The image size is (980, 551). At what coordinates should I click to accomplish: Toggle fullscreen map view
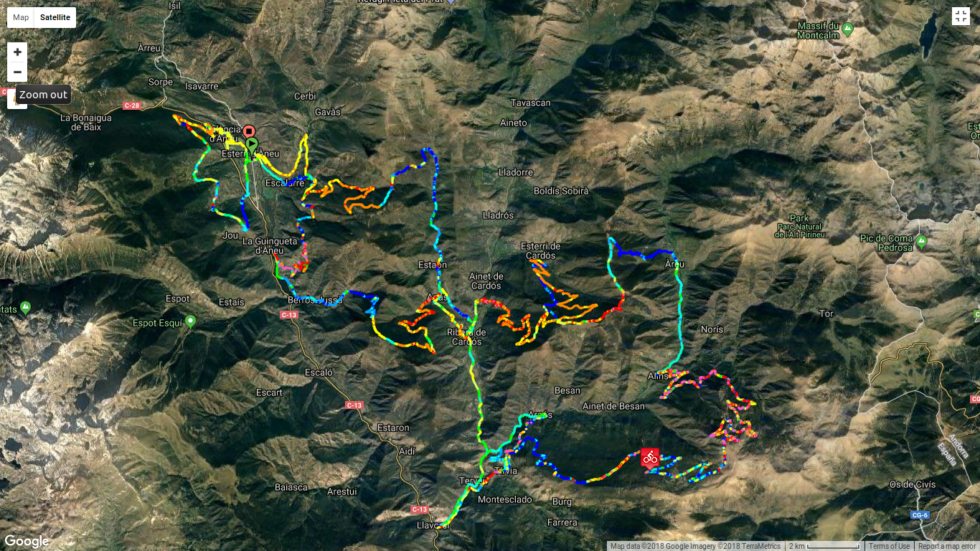(961, 17)
